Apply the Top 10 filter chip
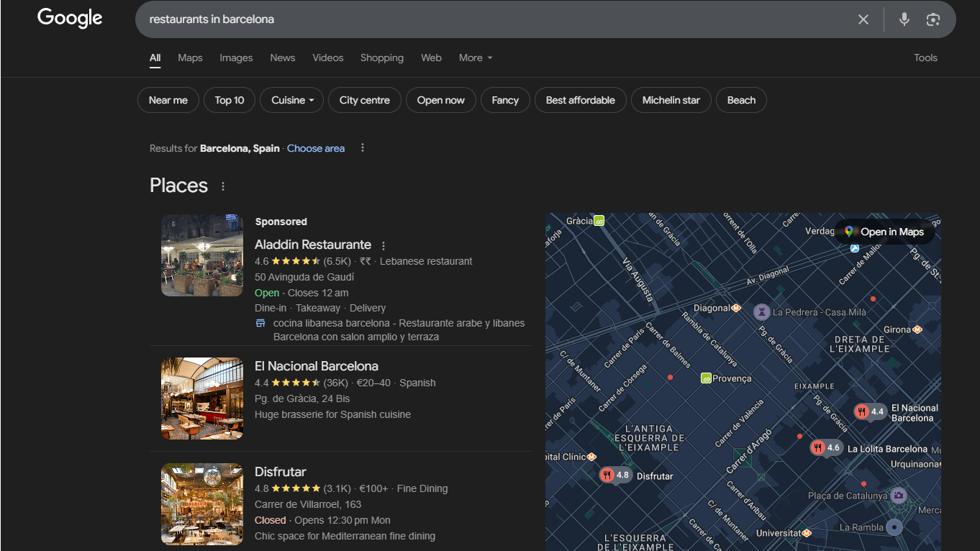980x551 pixels. [230, 100]
